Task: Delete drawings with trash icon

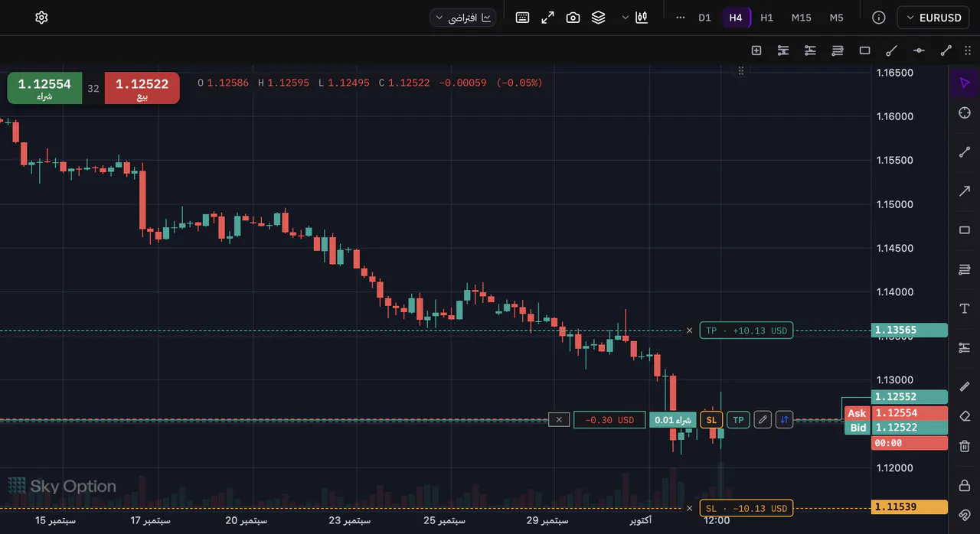Action: [965, 446]
